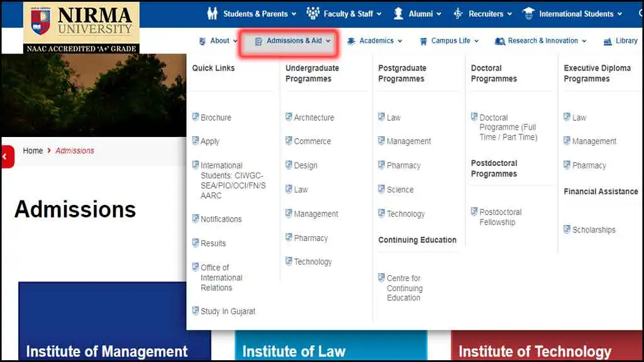Click the Nirma University logo
This screenshot has height=362, width=644.
[x=81, y=27]
